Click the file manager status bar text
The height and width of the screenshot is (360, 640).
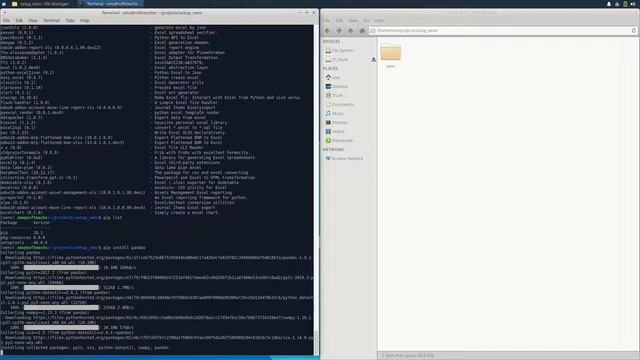coord(408,356)
